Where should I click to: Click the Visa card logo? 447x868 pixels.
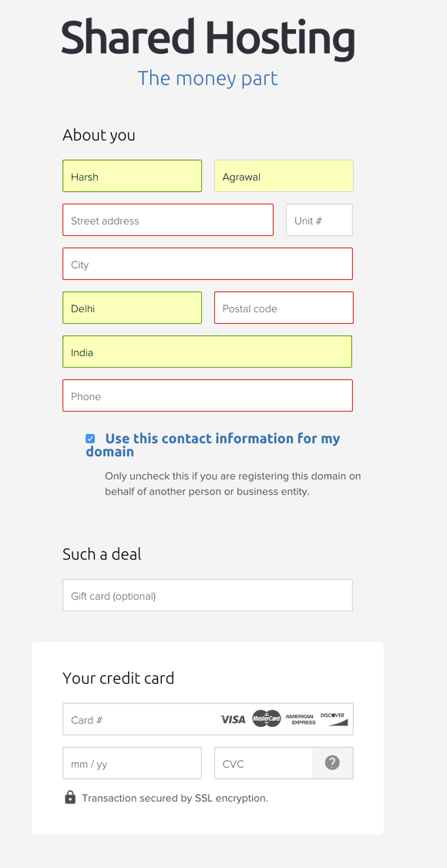(x=232, y=720)
